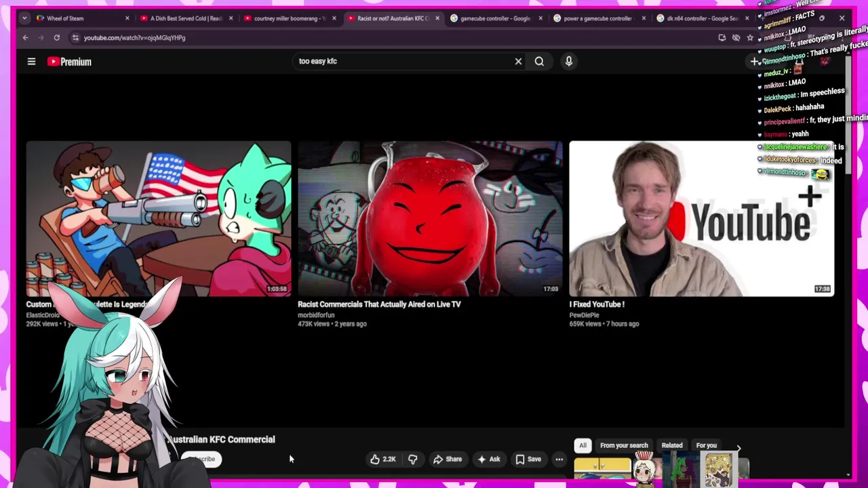868x488 pixels.
Task: Switch to Wheel of Steam tab
Action: tap(81, 18)
